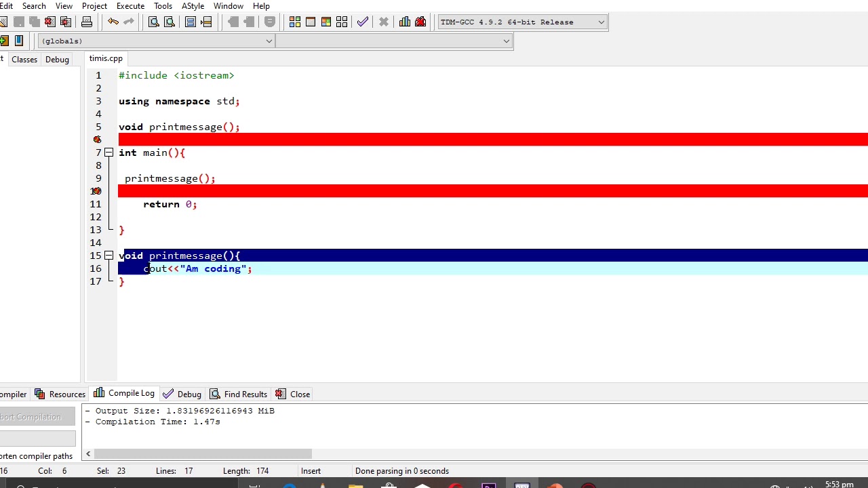Click the Run program window icon
Screen dimensions: 868x488
coord(311,22)
